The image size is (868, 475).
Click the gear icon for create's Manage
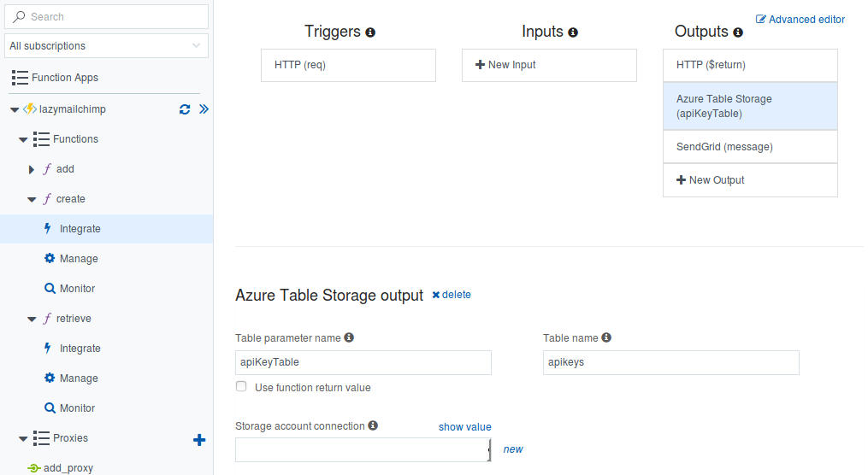click(50, 258)
